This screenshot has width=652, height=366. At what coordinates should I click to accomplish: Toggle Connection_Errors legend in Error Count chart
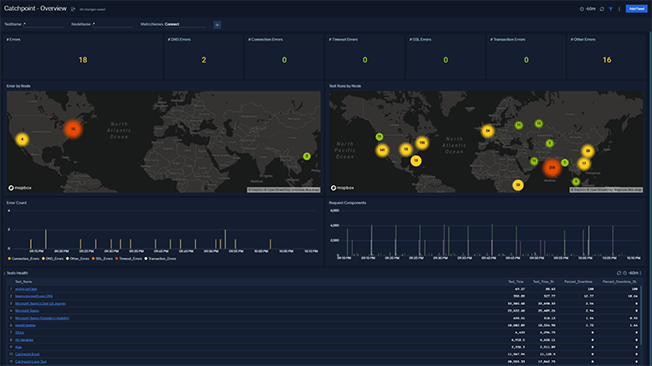pyautogui.click(x=24, y=259)
